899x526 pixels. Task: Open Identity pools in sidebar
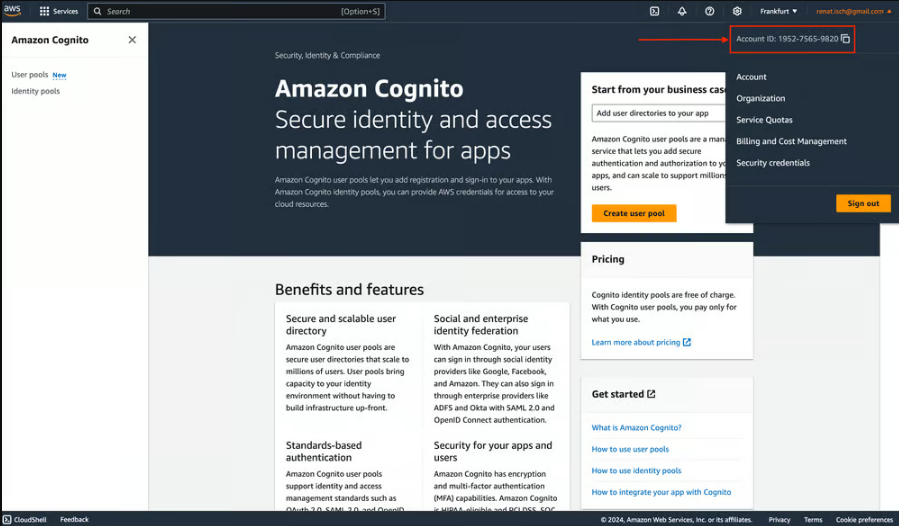point(36,91)
